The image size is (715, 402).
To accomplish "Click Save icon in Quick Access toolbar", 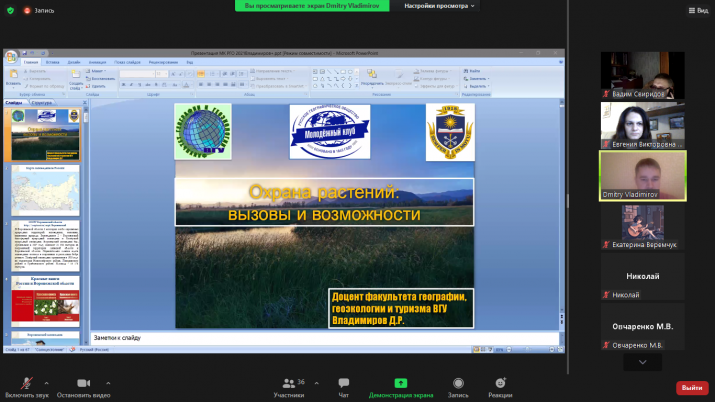I will [24, 53].
